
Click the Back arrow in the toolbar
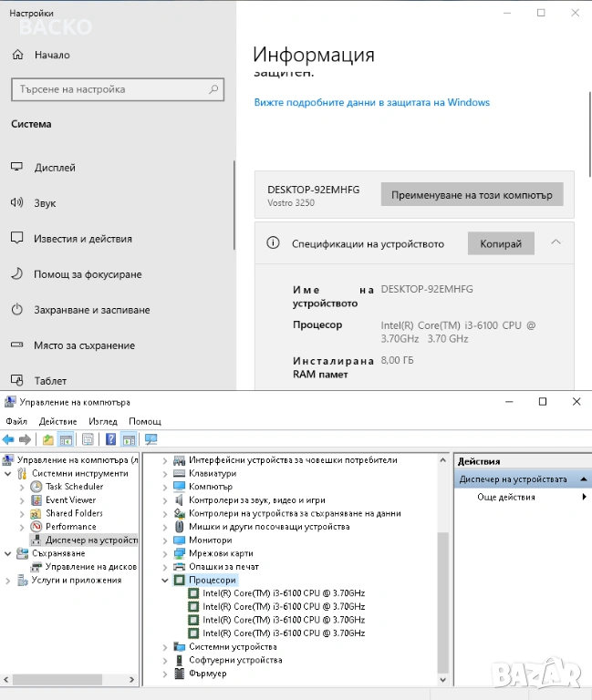8,439
